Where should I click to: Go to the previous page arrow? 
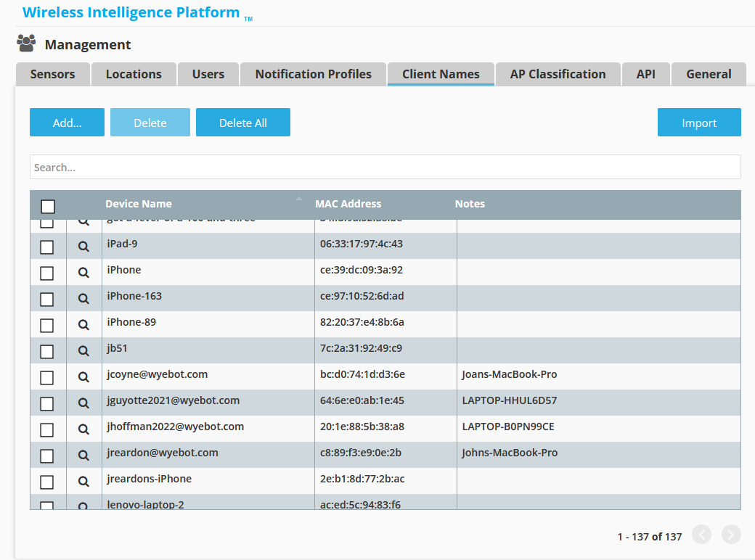coord(701,535)
